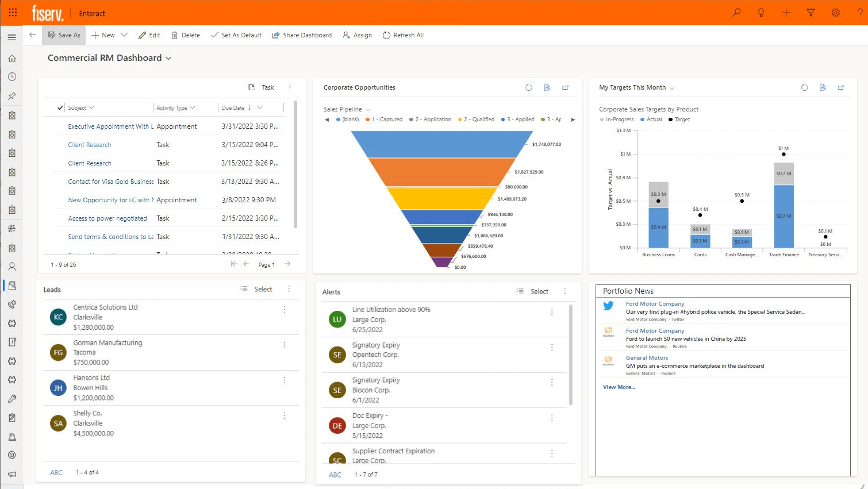Collapse the left navigation with the hamburger menu
This screenshot has width=868, height=489.
pyautogui.click(x=11, y=37)
